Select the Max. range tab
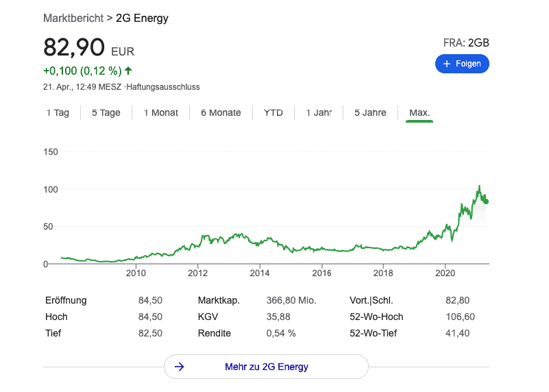The height and width of the screenshot is (392, 549). (x=419, y=113)
